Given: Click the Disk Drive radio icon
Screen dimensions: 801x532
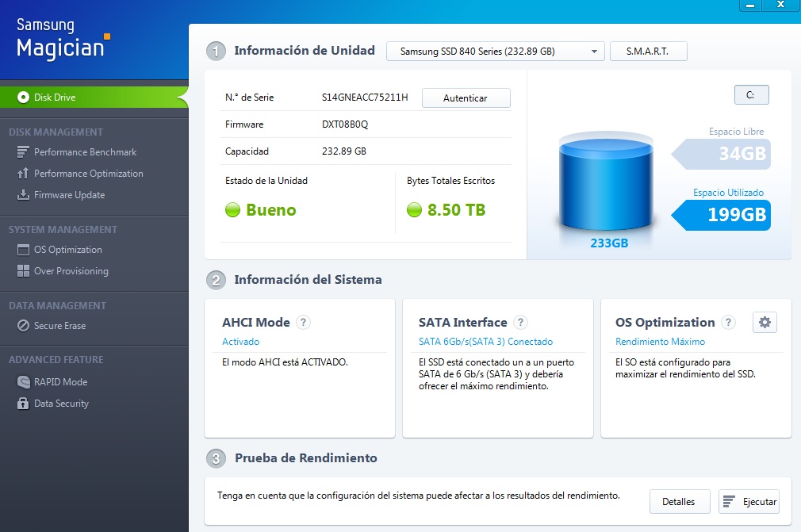Looking at the screenshot, I should click(23, 97).
